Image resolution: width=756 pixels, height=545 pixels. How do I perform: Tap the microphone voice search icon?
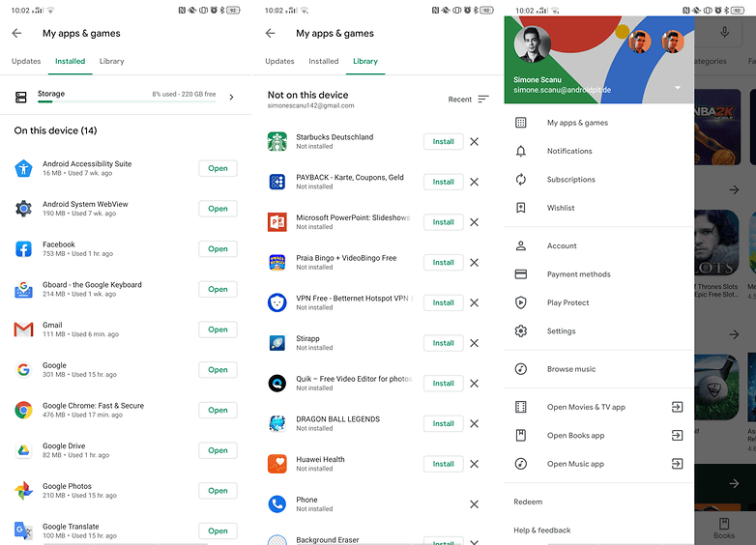coord(724,32)
